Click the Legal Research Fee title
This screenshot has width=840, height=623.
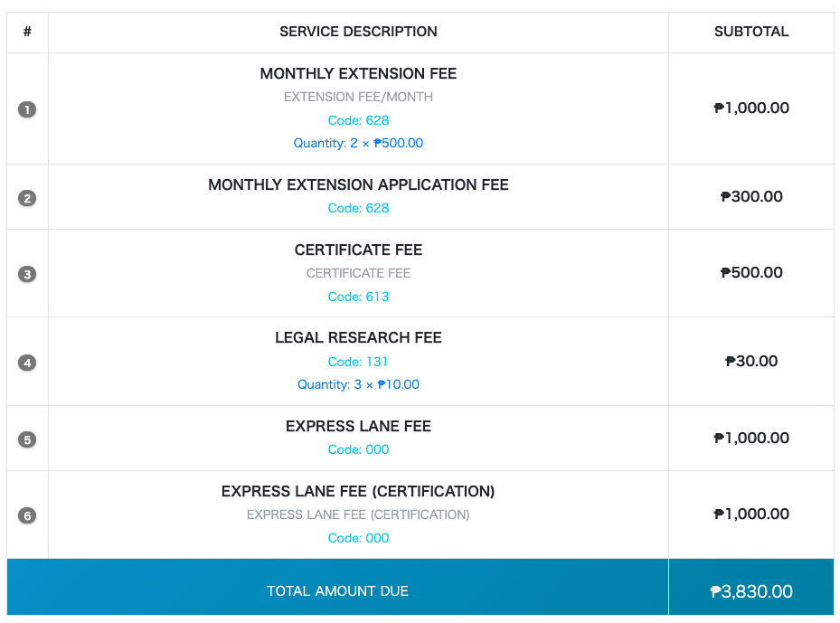coord(358,338)
